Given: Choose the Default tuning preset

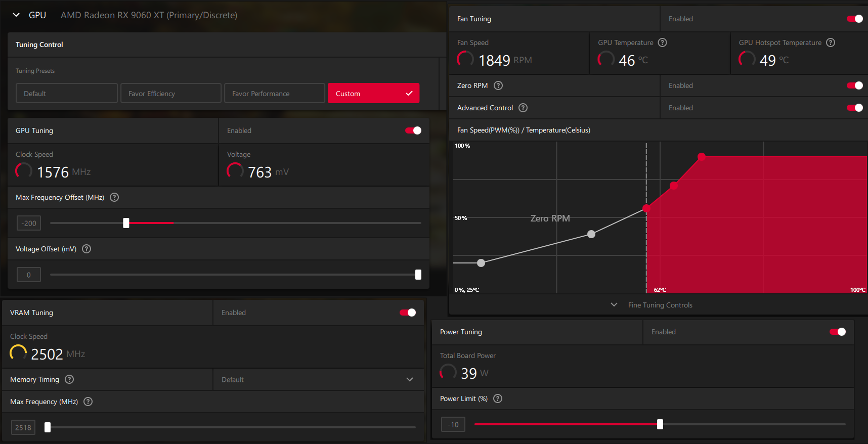Looking at the screenshot, I should click(67, 94).
